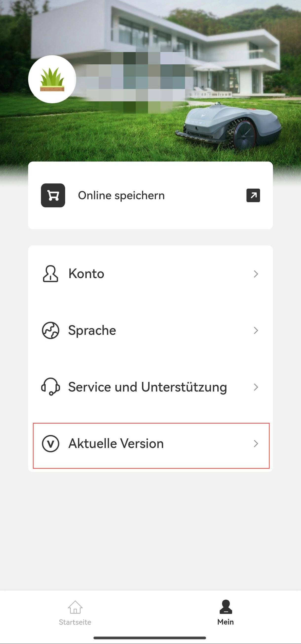
Task: Open external link arrow for online store
Action: coord(253,195)
